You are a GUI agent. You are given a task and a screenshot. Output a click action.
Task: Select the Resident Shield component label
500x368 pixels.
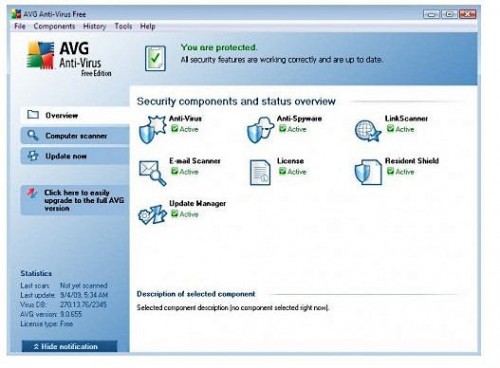(x=412, y=161)
